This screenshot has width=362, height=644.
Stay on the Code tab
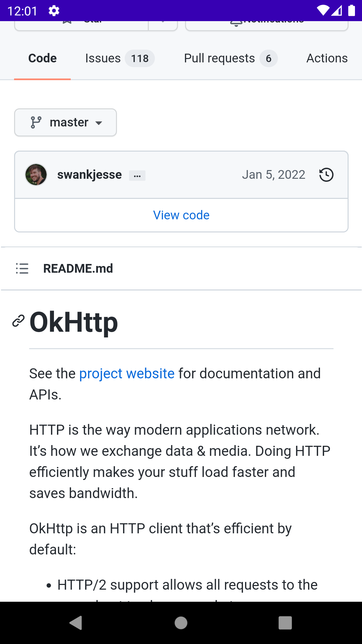click(x=42, y=58)
